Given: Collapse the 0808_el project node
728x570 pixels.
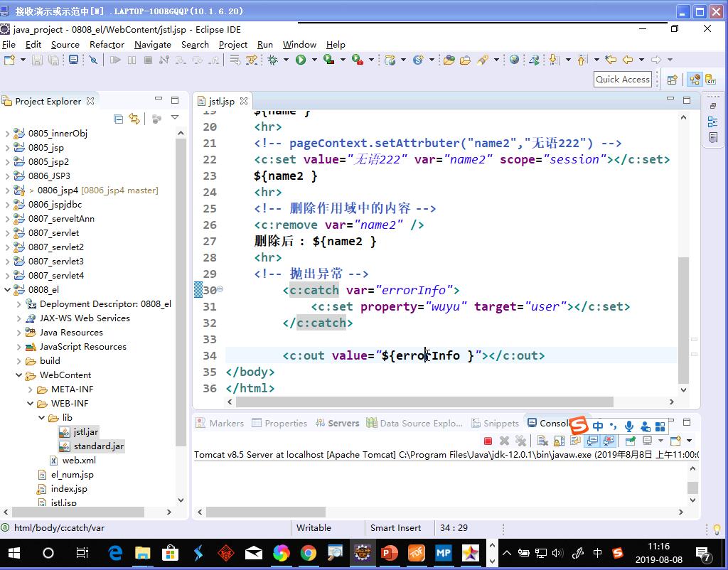Looking at the screenshot, I should click(x=7, y=290).
